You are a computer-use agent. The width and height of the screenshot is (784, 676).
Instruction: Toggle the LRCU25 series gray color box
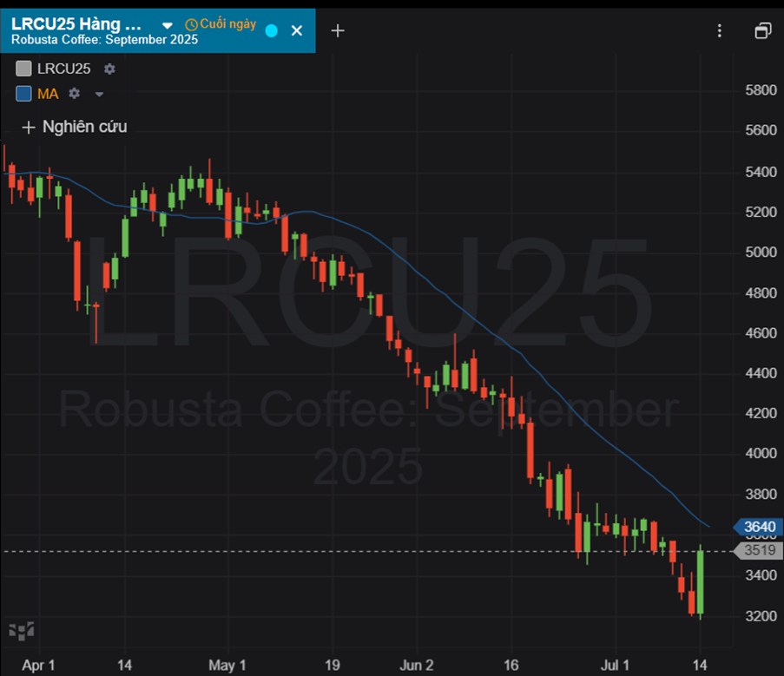click(23, 69)
